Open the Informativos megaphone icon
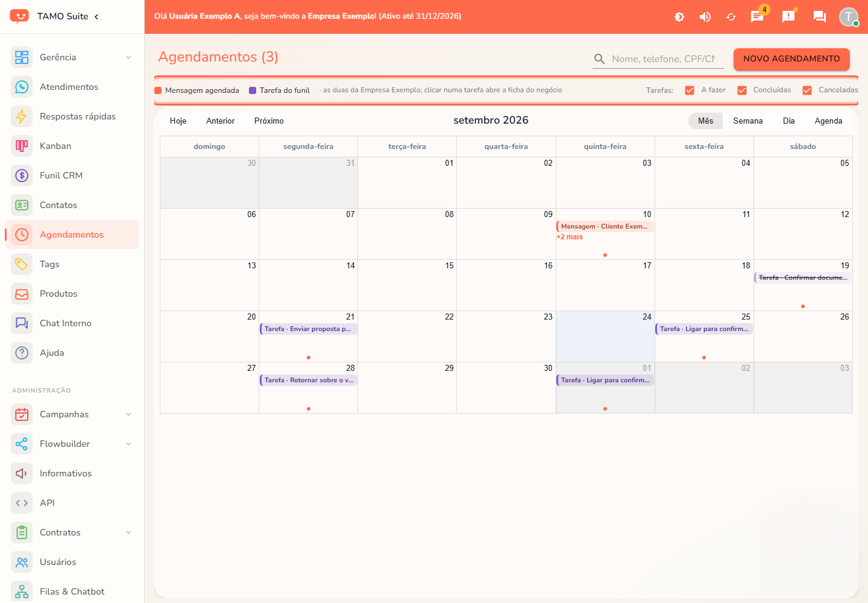The width and height of the screenshot is (868, 603). tap(22, 473)
